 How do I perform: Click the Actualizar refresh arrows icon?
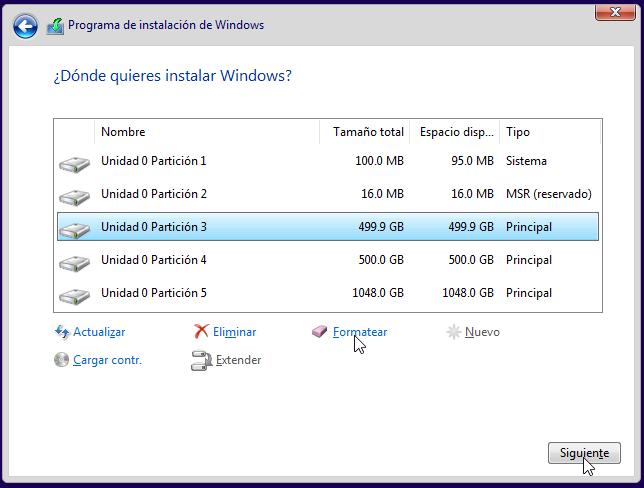click(62, 332)
